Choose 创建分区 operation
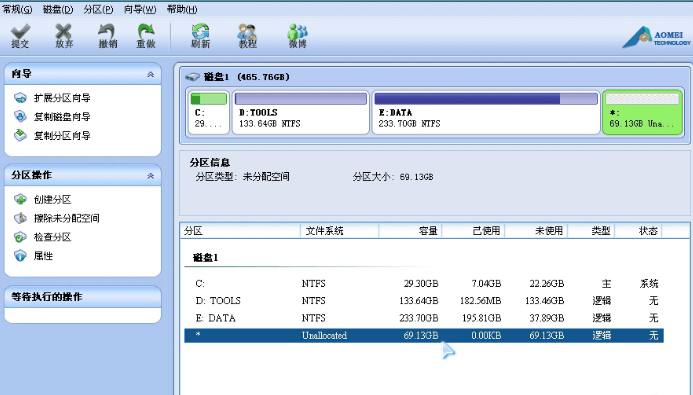Screen dimensions: 693x395 click(x=53, y=200)
